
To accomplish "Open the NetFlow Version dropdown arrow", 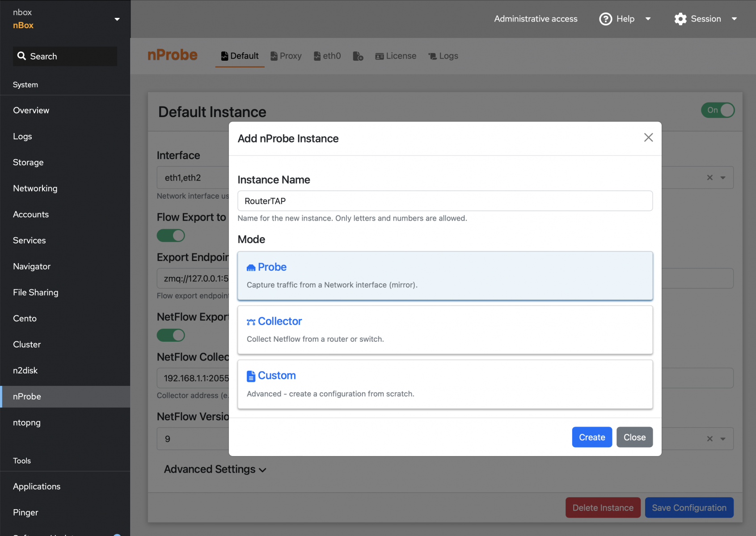I will (722, 439).
